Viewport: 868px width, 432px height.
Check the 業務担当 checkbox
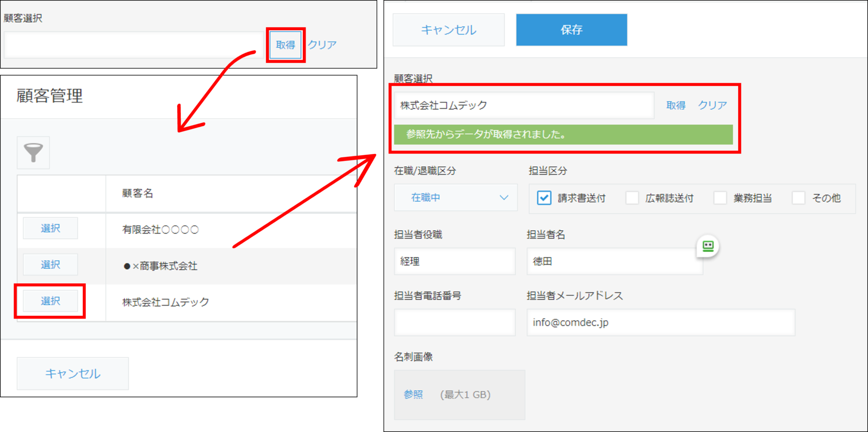(720, 198)
